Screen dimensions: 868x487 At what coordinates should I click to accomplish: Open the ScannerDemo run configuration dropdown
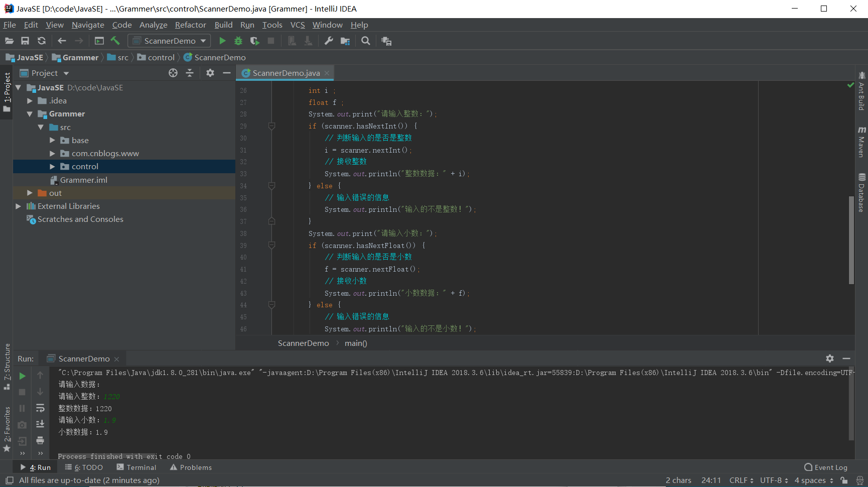point(169,41)
